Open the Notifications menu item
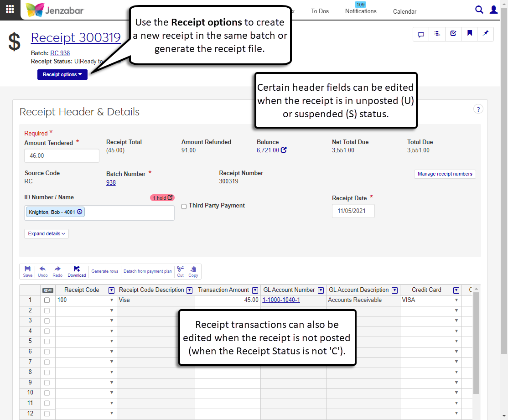Viewport: 508px width, 420px height. coord(361,11)
